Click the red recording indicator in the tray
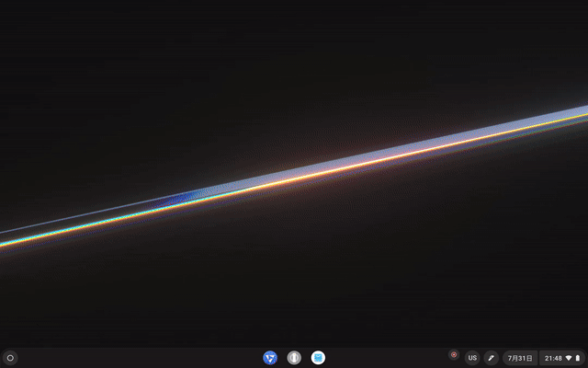Screen dimensions: 588x368 453,354
